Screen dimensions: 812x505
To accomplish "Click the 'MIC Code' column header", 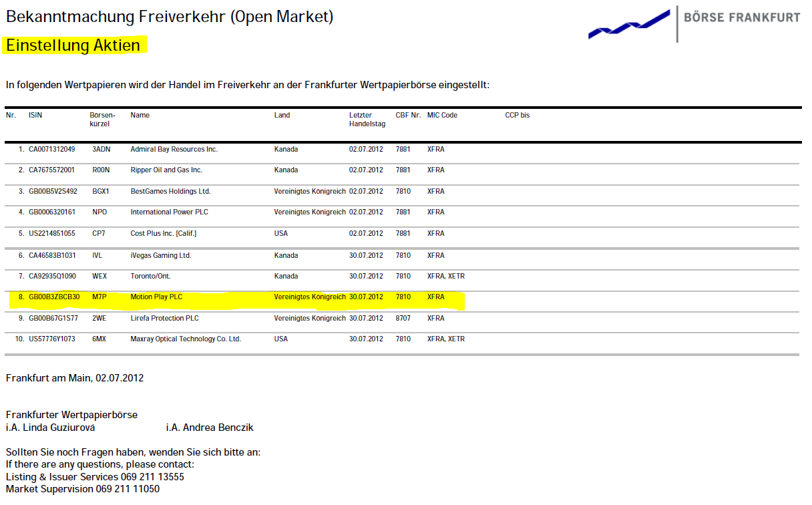I will pyautogui.click(x=442, y=116).
